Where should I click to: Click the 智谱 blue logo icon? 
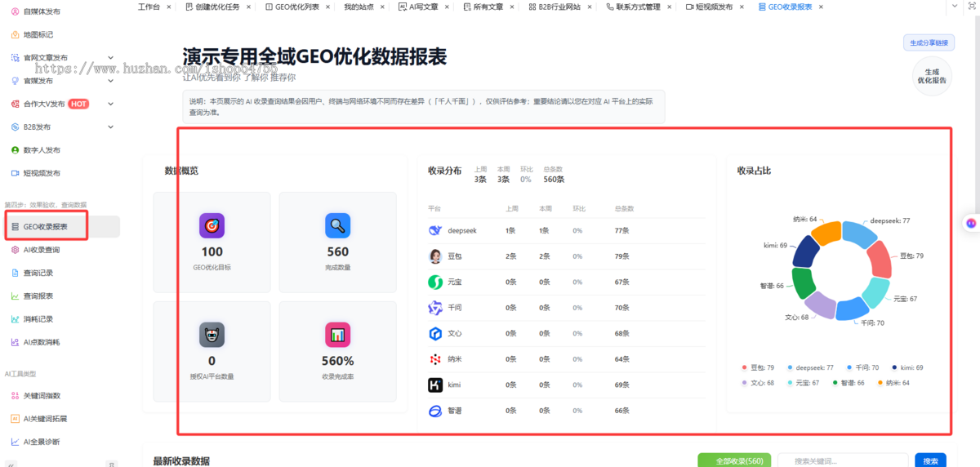435,410
